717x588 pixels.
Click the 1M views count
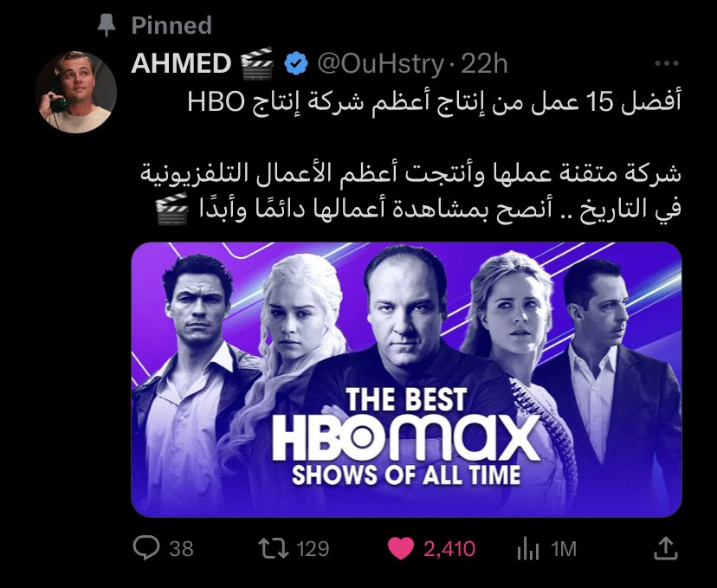[564, 549]
